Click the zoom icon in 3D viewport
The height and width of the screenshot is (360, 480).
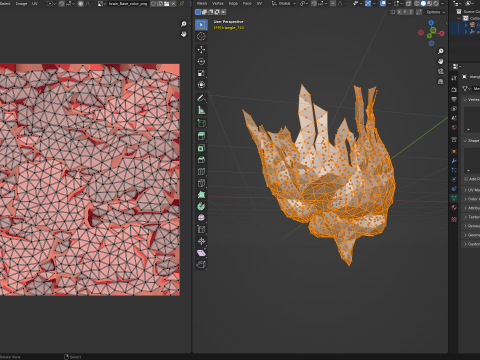click(441, 51)
